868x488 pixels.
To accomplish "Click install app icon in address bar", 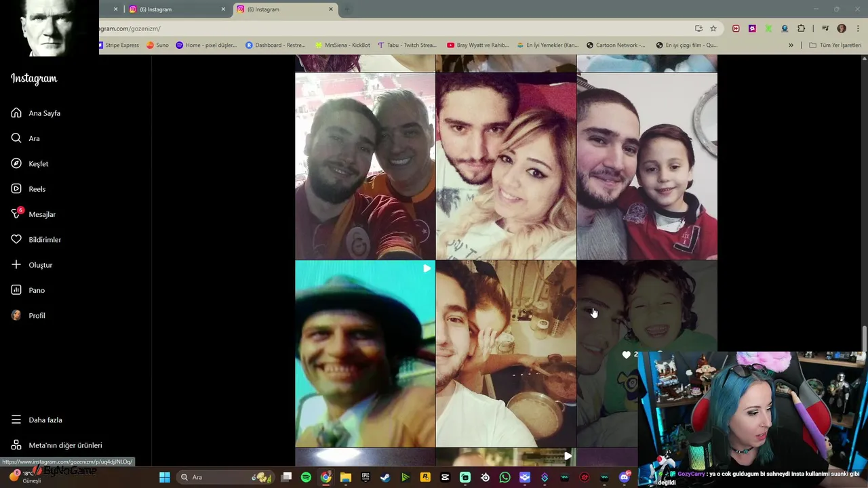I will 698,28.
